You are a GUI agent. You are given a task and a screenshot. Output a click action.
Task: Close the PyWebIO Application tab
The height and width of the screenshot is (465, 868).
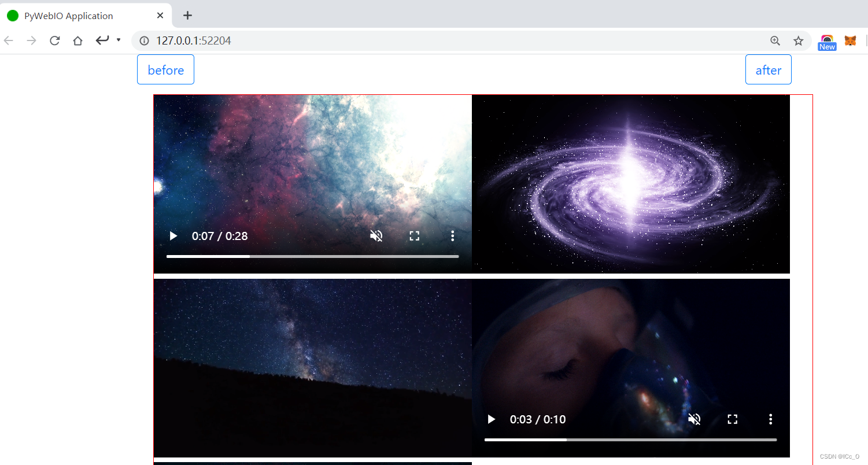(160, 16)
